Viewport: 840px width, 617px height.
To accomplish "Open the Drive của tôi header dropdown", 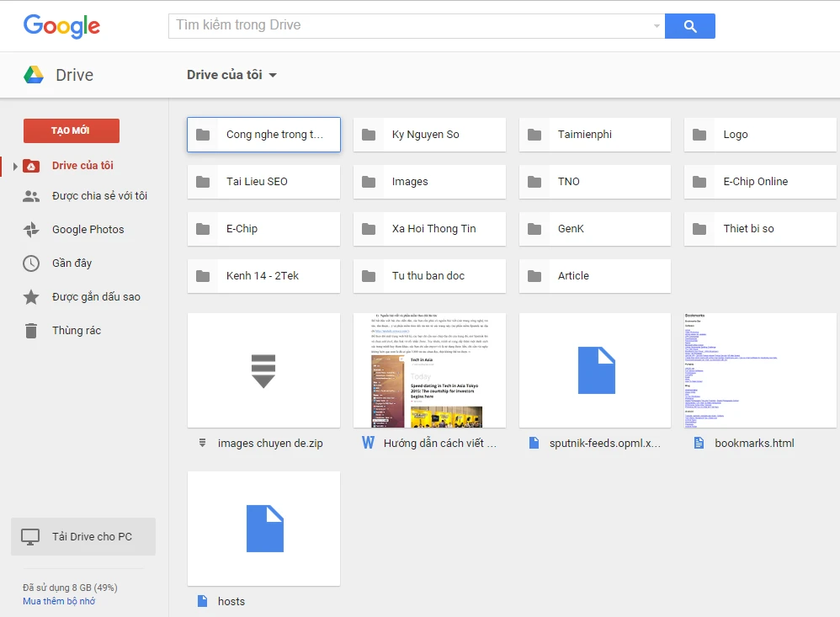I will pyautogui.click(x=232, y=75).
